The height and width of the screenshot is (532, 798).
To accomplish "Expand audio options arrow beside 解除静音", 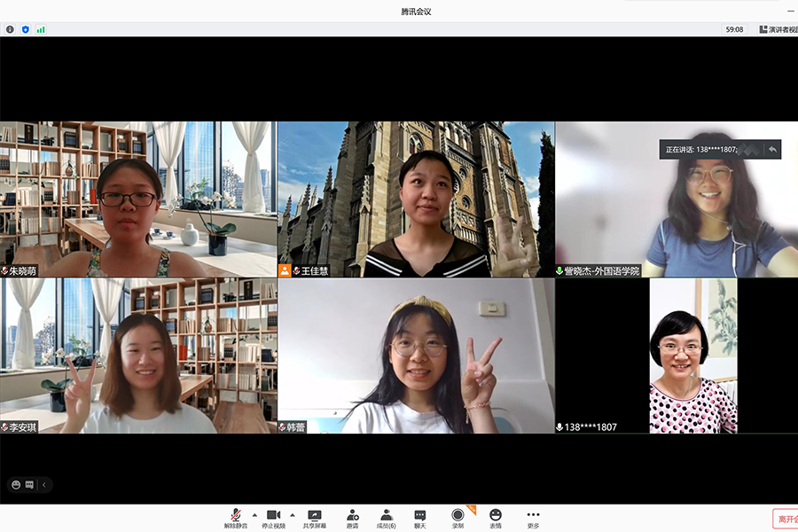I will [254, 514].
